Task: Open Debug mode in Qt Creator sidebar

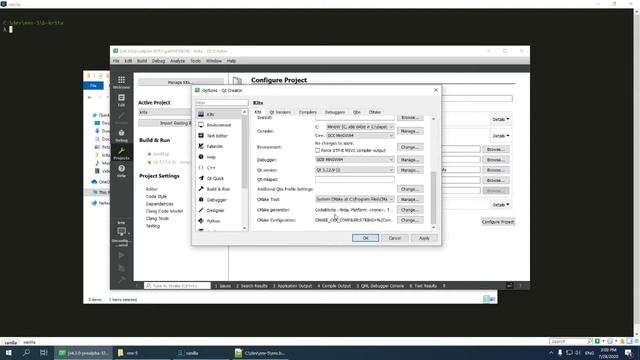Action: coord(121,136)
